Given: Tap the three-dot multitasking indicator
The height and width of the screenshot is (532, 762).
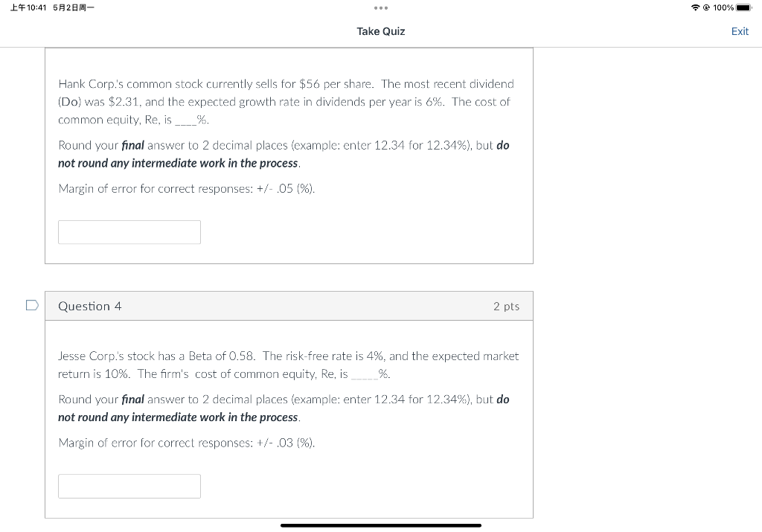Looking at the screenshot, I should coord(381,7).
